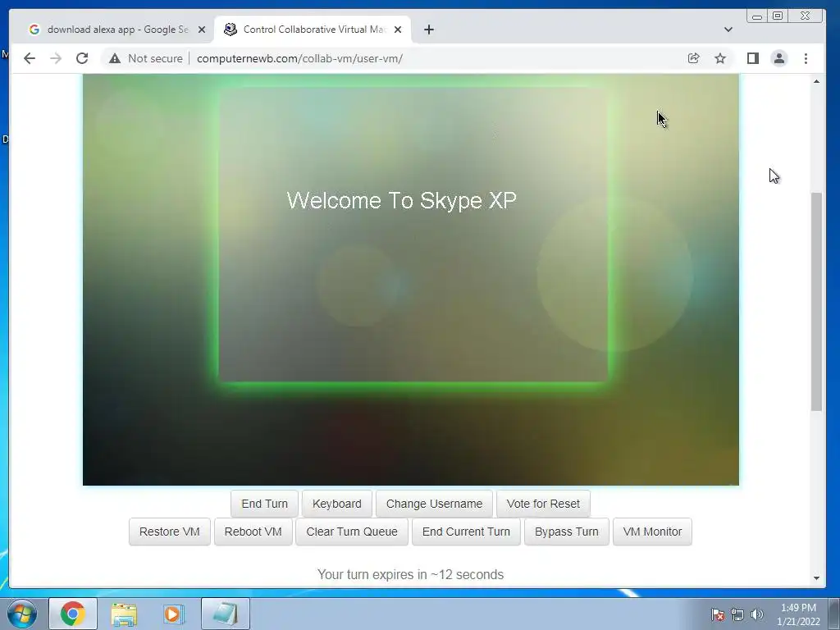Open the Chrome side panel

[x=753, y=58]
